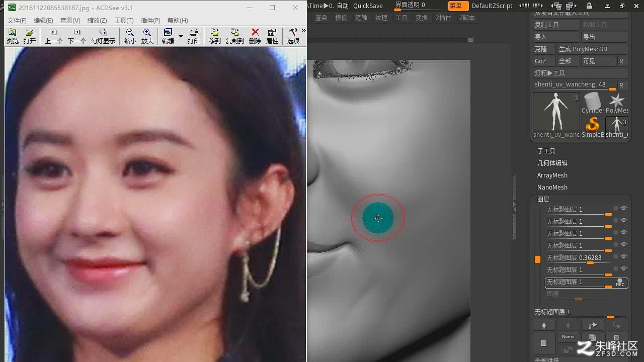Open the dropdown arrow beside the 编辑 icon
This screenshot has width=644, height=362.
point(181,36)
